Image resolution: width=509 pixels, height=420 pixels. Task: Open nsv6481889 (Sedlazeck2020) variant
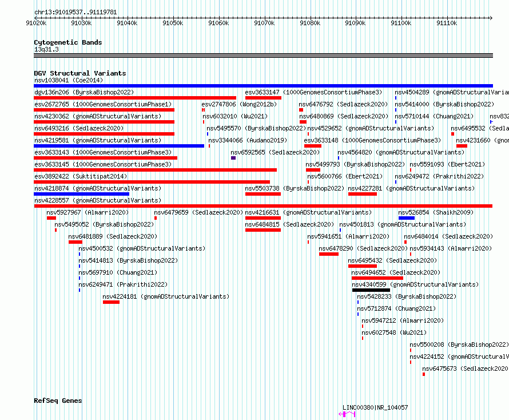click(x=113, y=236)
